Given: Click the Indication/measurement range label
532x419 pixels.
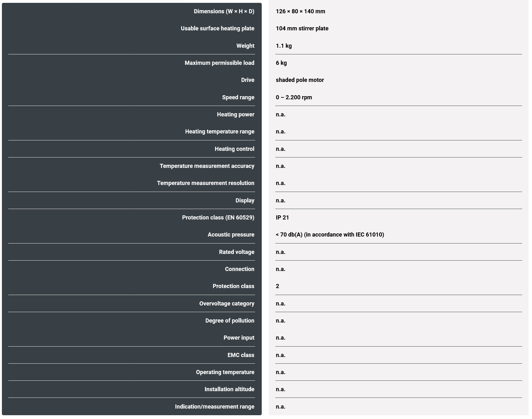Looking at the screenshot, I should click(x=215, y=407).
